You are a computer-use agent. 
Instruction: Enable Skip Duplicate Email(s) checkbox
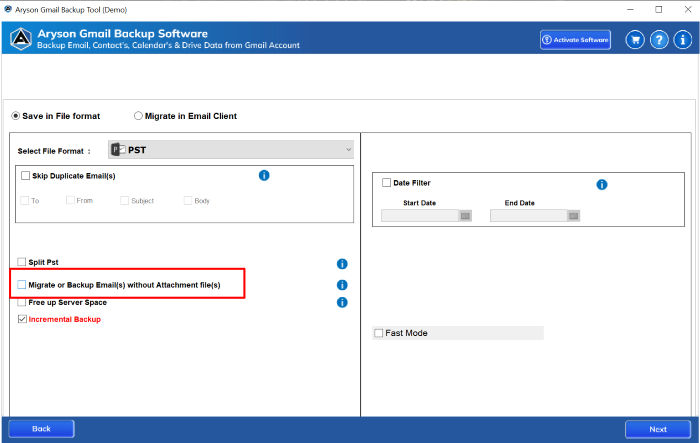coord(25,176)
